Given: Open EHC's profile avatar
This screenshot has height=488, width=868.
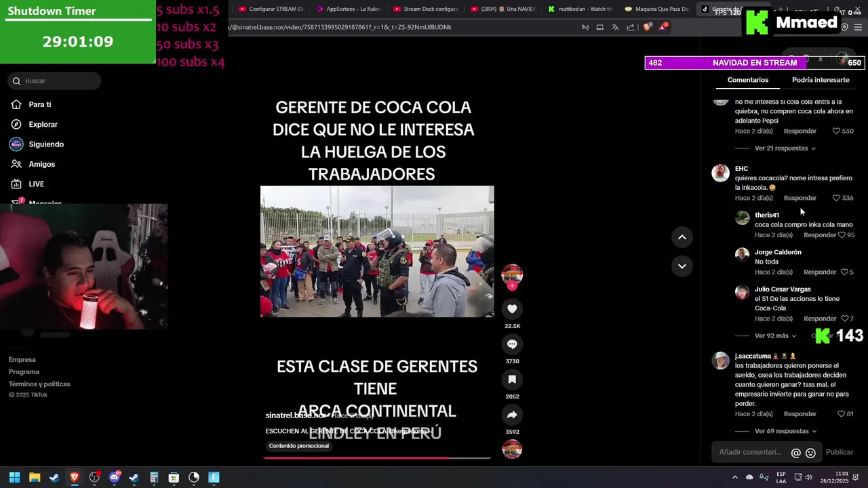Looking at the screenshot, I should click(720, 173).
